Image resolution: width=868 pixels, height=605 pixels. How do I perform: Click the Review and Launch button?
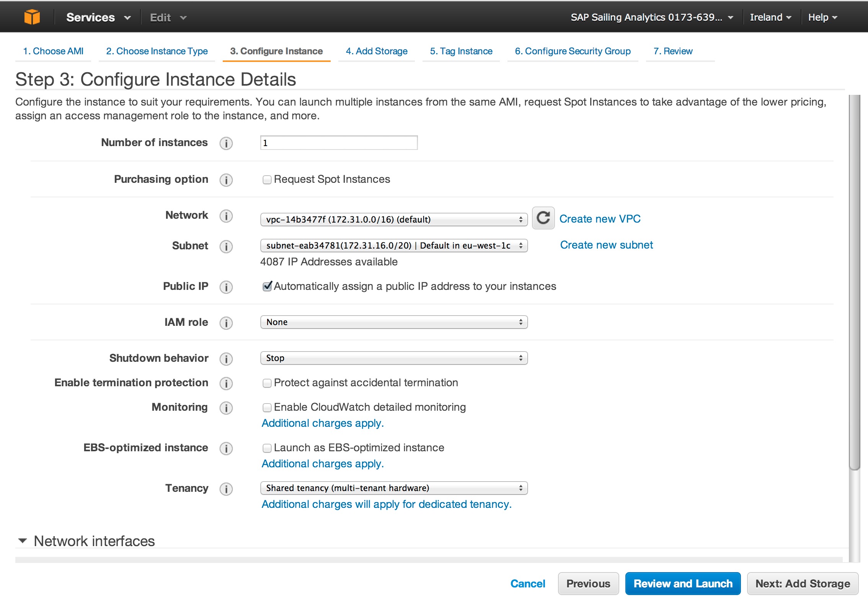click(x=682, y=584)
